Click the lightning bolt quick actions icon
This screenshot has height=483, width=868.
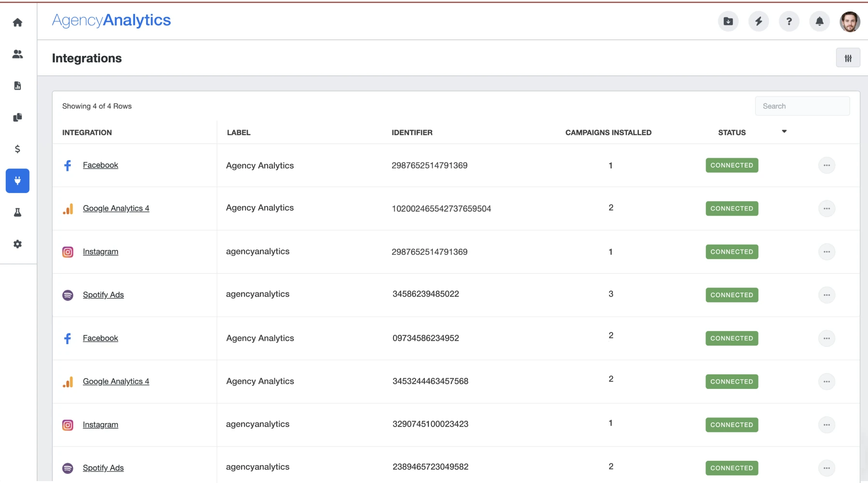pyautogui.click(x=759, y=21)
